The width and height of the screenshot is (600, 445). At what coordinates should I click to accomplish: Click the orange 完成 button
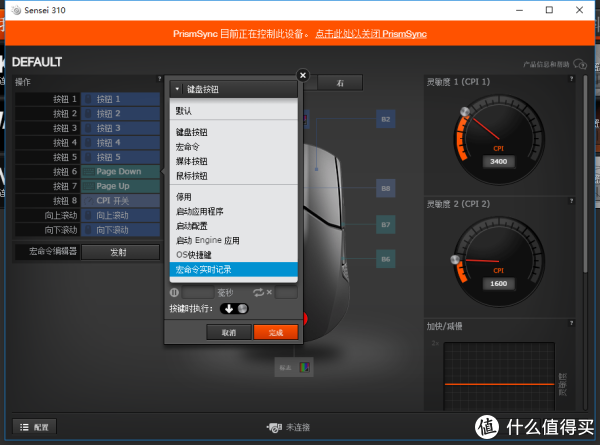(x=276, y=333)
